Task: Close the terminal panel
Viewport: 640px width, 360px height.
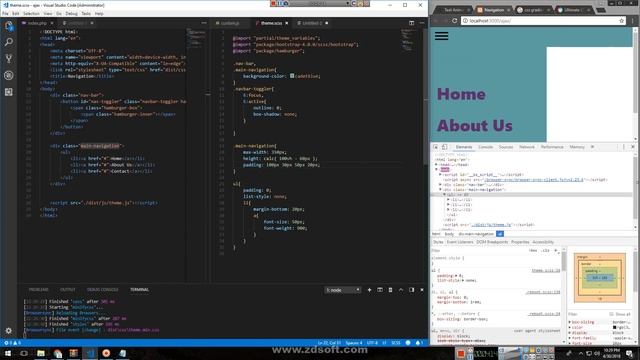Action: (422, 290)
